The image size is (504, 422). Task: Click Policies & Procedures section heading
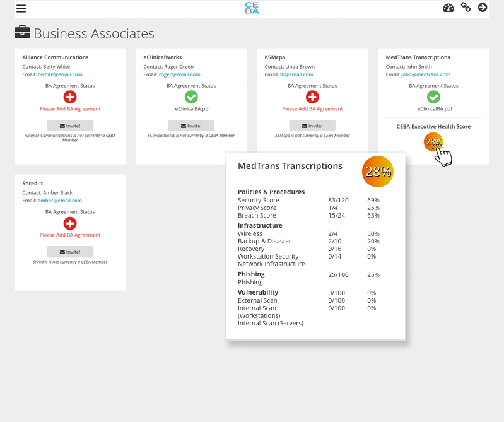click(x=271, y=192)
